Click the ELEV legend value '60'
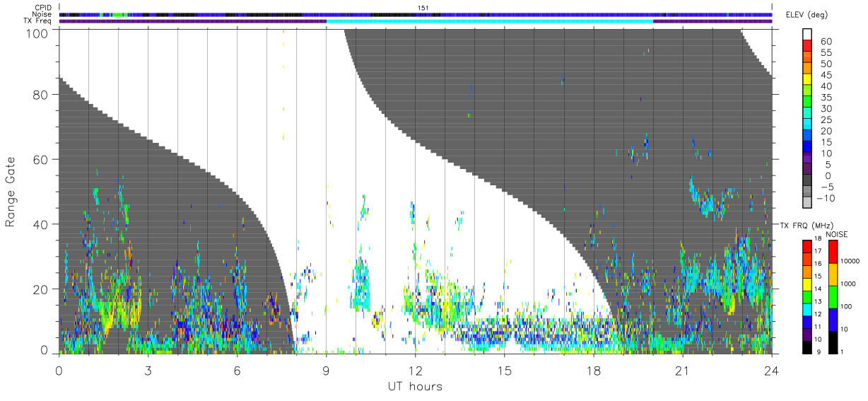The image size is (868, 401). tap(826, 41)
